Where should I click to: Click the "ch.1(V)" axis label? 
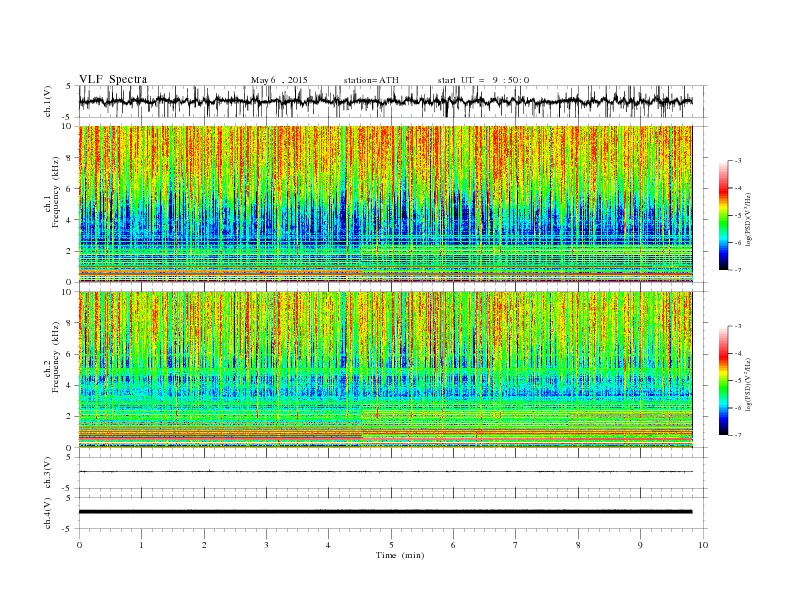(x=48, y=101)
